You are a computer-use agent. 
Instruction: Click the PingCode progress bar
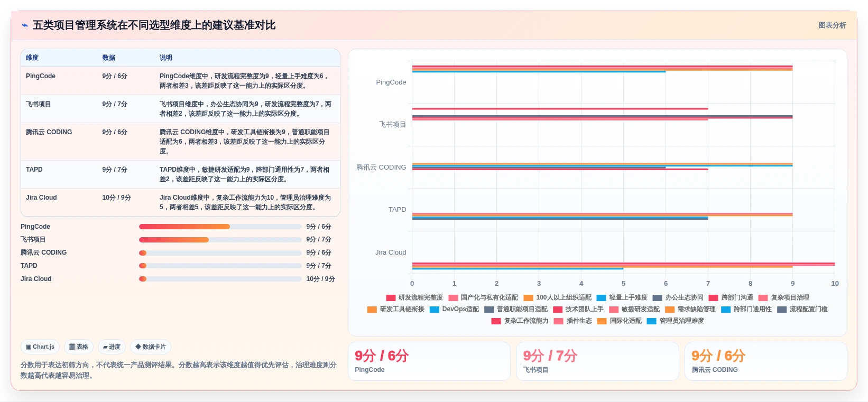(220, 227)
